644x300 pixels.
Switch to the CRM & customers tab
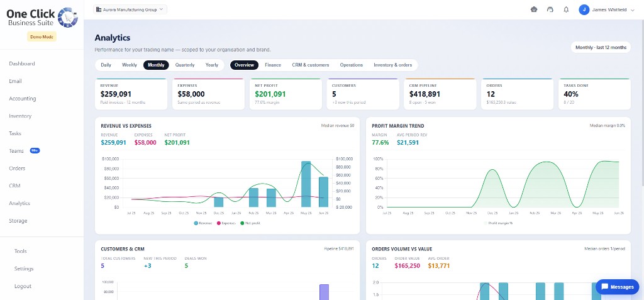311,65
